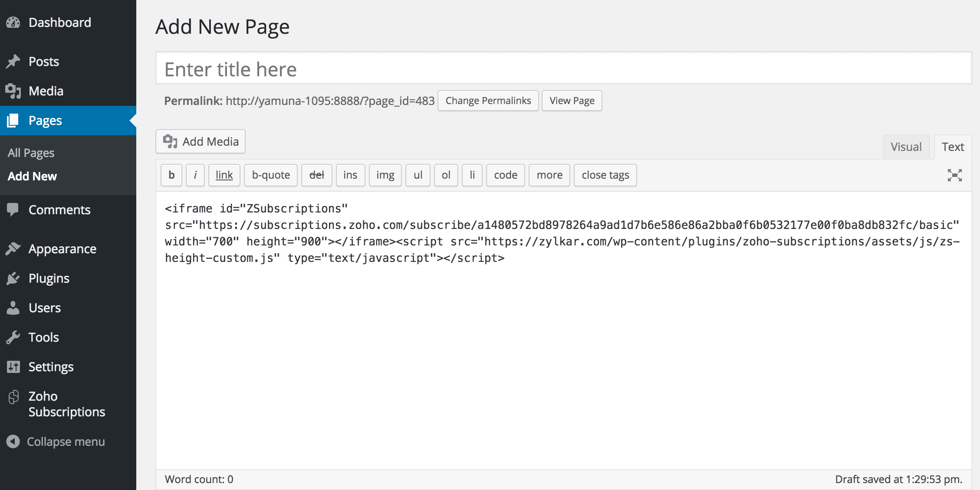Screen dimensions: 980x490
Task: Click the Zoho Subscriptions sidebar icon
Action: [14, 397]
